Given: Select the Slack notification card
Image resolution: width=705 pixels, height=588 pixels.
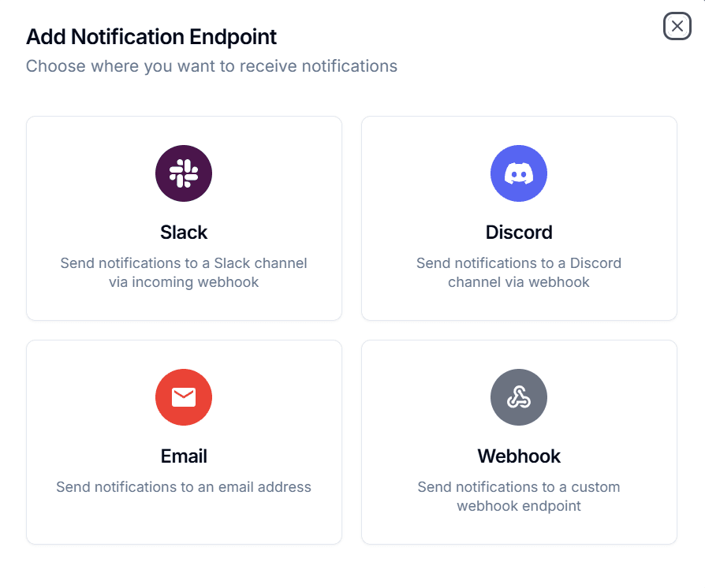Looking at the screenshot, I should (x=184, y=218).
